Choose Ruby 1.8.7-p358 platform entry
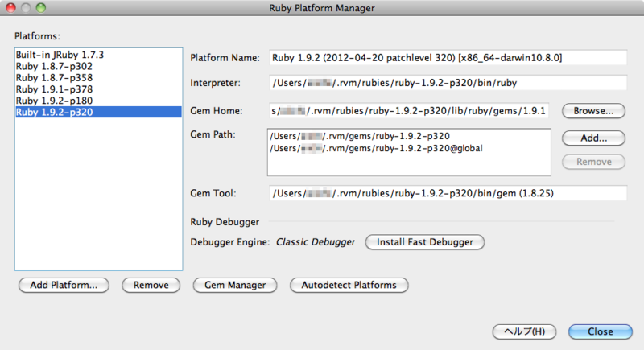644x350 pixels. pos(98,77)
